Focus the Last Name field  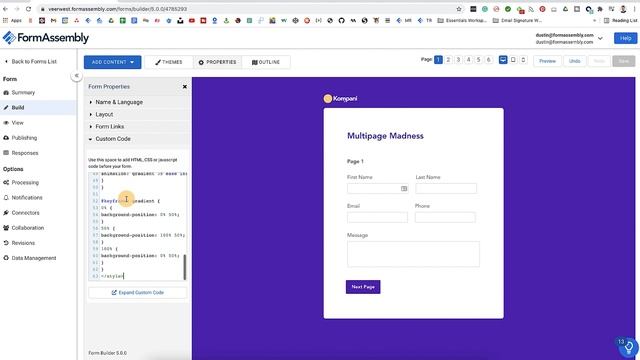coord(446,189)
